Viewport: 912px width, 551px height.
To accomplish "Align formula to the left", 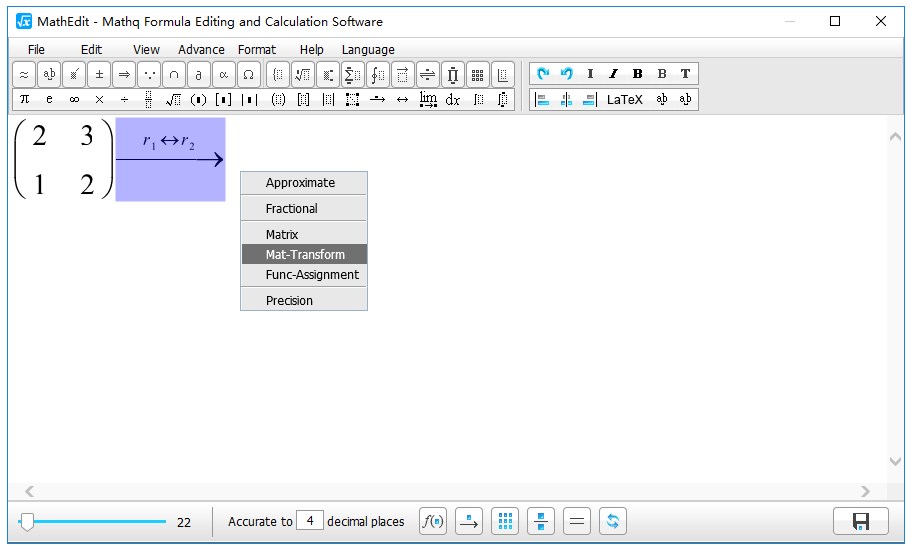I will click(x=542, y=99).
